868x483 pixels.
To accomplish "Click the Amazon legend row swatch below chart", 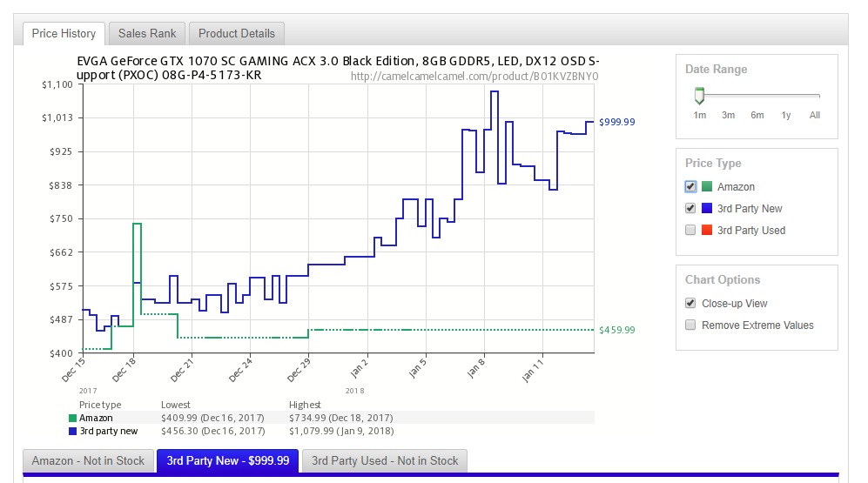I will (x=72, y=419).
